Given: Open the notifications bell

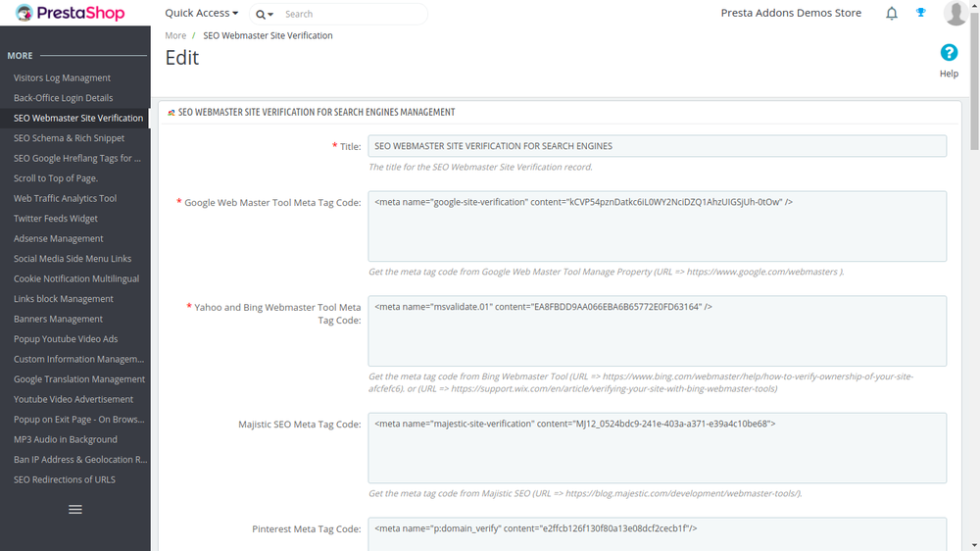Looking at the screenshot, I should click(x=892, y=13).
